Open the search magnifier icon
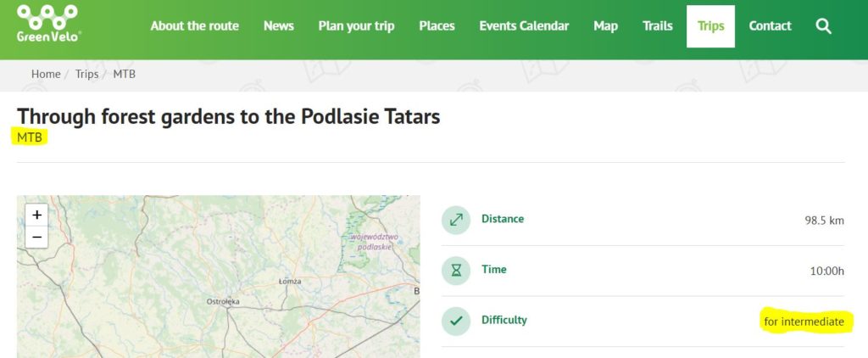The width and height of the screenshot is (868, 358). coord(824,26)
